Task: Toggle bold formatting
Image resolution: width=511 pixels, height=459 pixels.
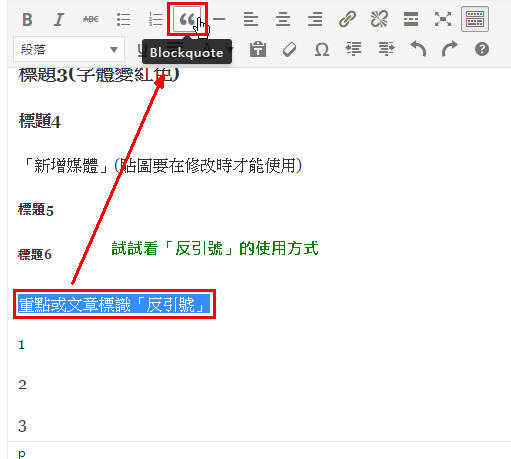Action: (x=27, y=19)
